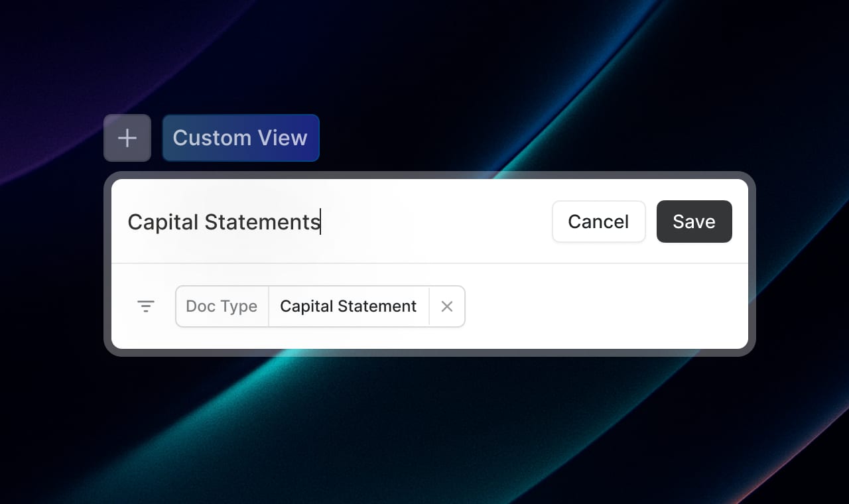Viewport: 849px width, 504px height.
Task: Activate the Custom View item
Action: coord(240,138)
